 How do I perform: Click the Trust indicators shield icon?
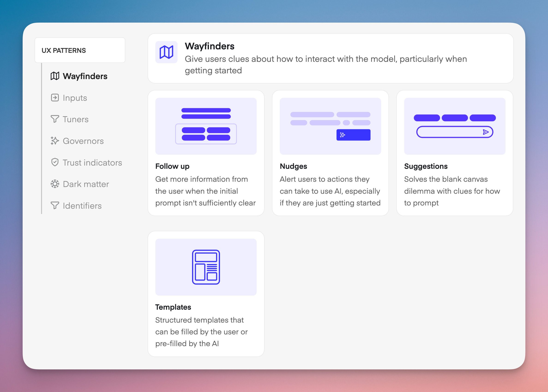tap(55, 162)
